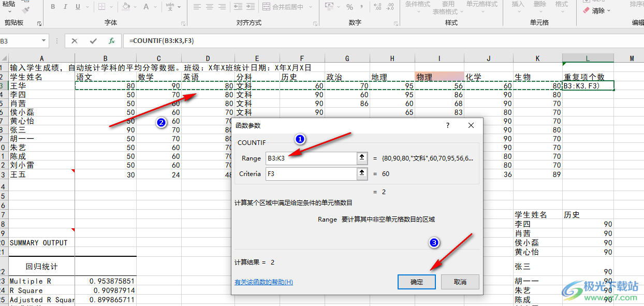This screenshot has height=306, width=644.
Task: Click accounting number format icon
Action: point(329,7)
